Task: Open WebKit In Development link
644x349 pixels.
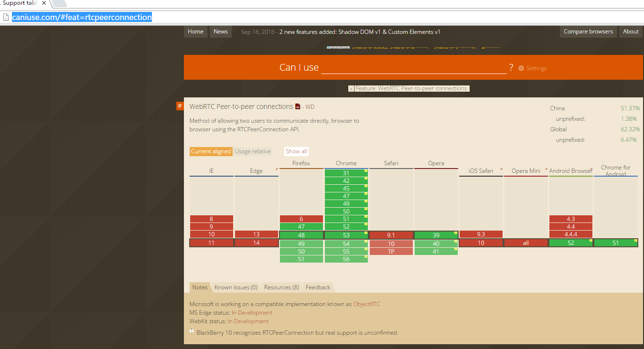Action: 248,321
